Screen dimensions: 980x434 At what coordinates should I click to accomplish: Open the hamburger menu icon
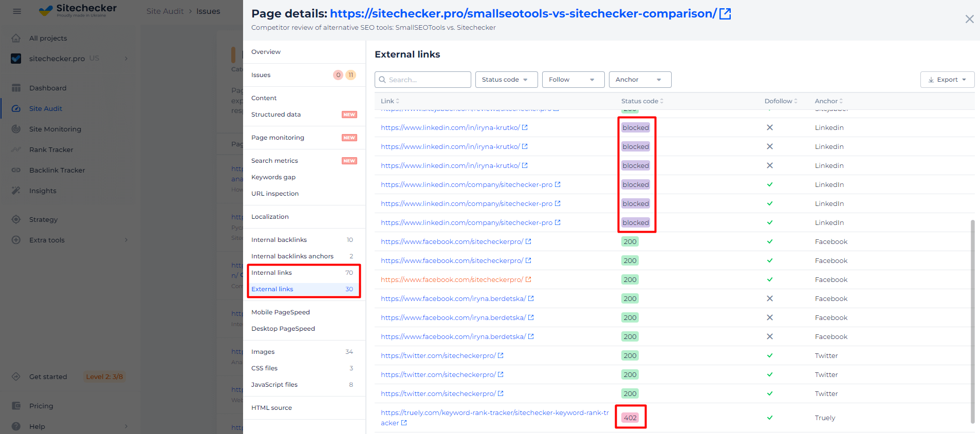click(x=17, y=11)
